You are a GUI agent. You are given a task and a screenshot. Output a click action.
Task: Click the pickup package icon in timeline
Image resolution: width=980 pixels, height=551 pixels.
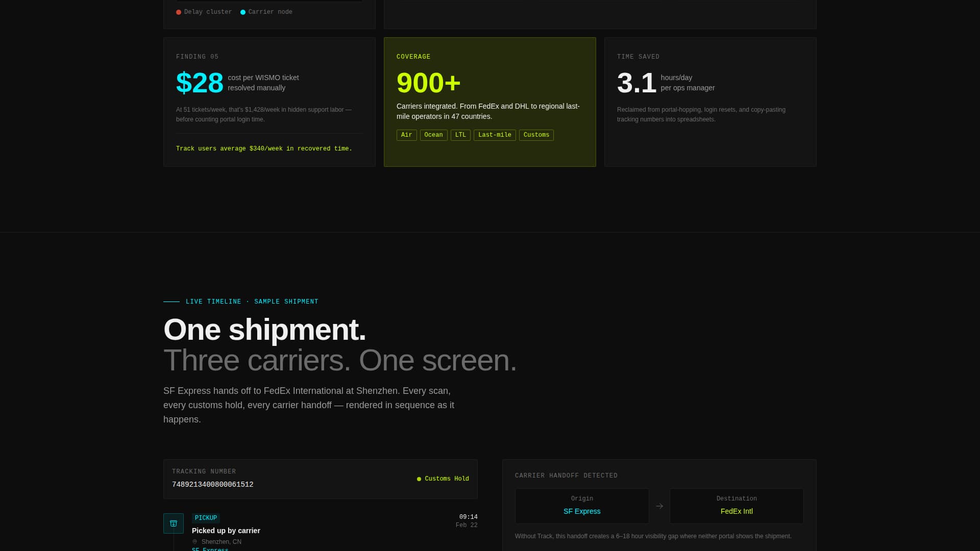[x=174, y=523]
